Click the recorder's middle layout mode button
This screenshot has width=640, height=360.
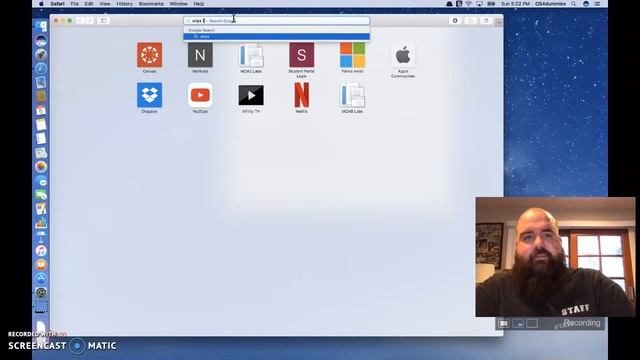(518, 323)
